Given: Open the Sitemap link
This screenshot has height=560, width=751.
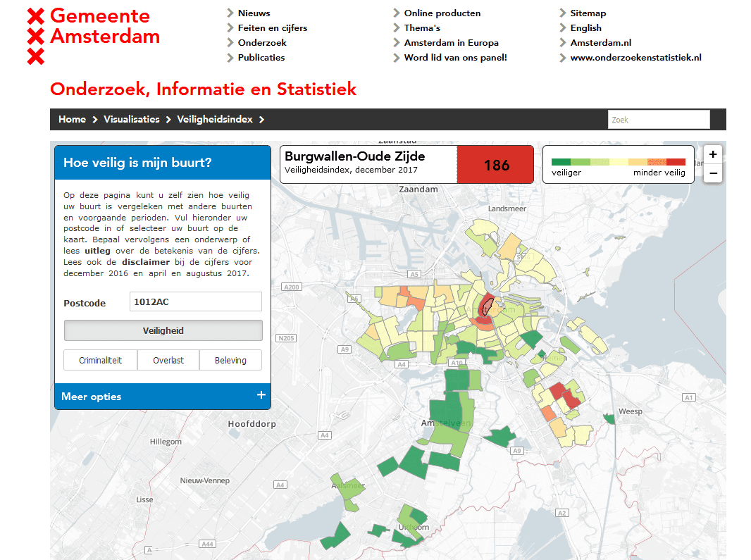Looking at the screenshot, I should 588,13.
